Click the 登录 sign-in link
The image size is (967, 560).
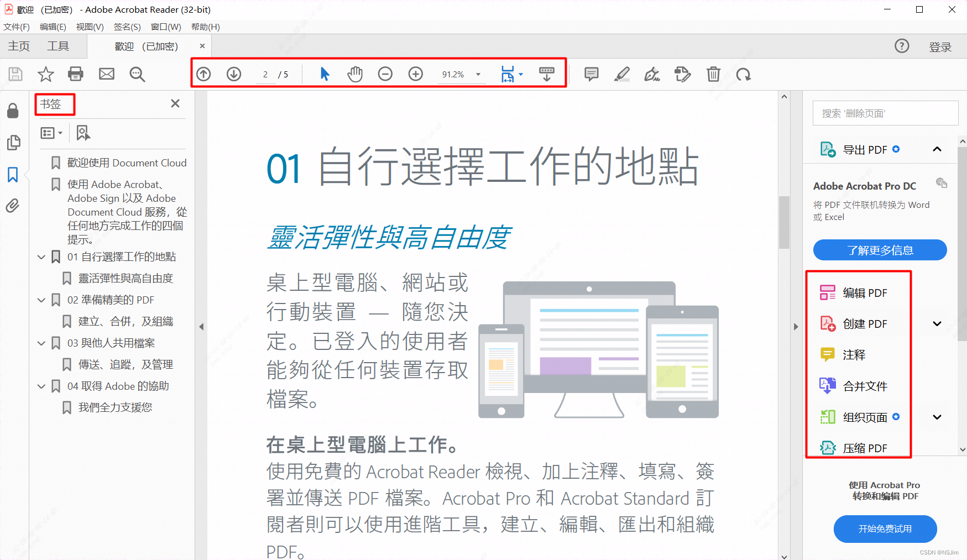[940, 47]
